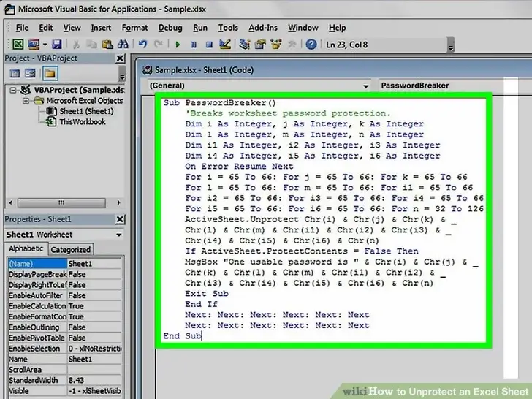
Task: Click the Visible property value -1 - xlSheetVisible
Action: coord(94,391)
